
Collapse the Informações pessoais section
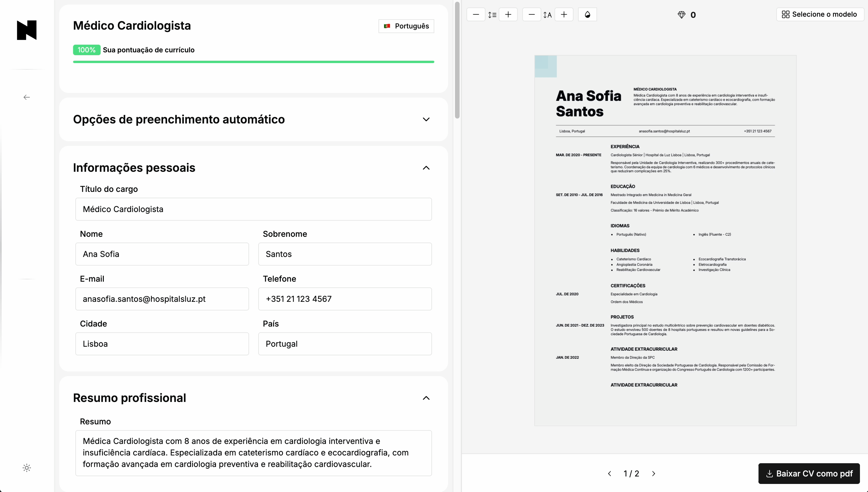(x=426, y=168)
